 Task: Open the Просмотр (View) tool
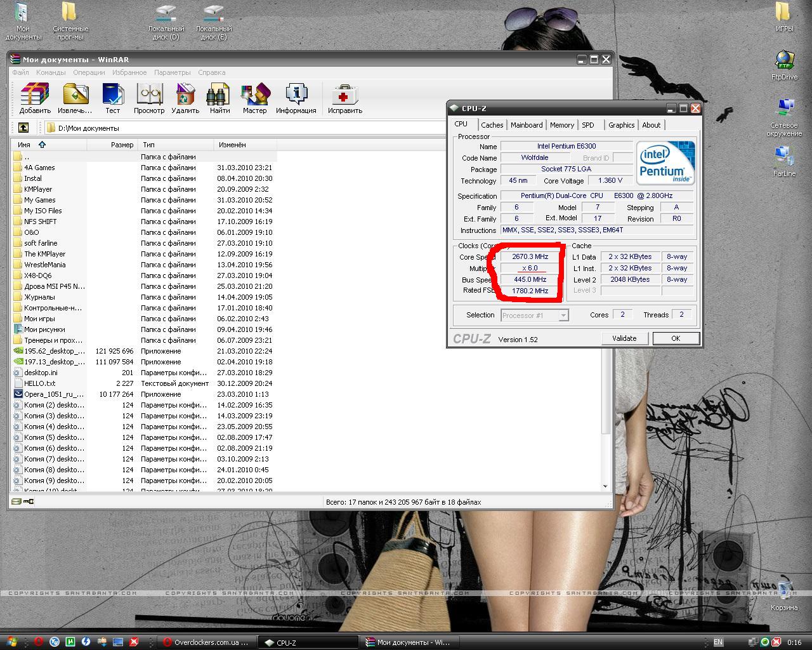pos(149,98)
